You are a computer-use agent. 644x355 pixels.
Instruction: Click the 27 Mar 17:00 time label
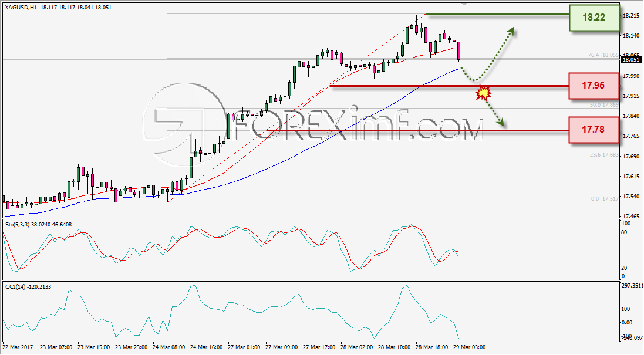319,347
